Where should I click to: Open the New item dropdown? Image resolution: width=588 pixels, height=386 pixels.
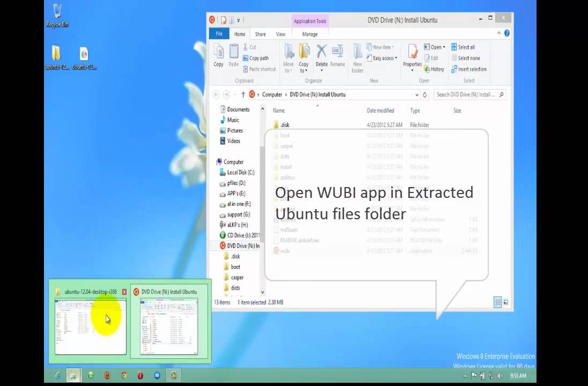380,47
